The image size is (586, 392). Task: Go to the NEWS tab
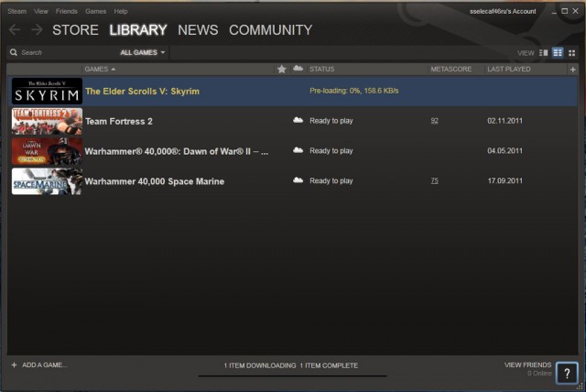198,30
